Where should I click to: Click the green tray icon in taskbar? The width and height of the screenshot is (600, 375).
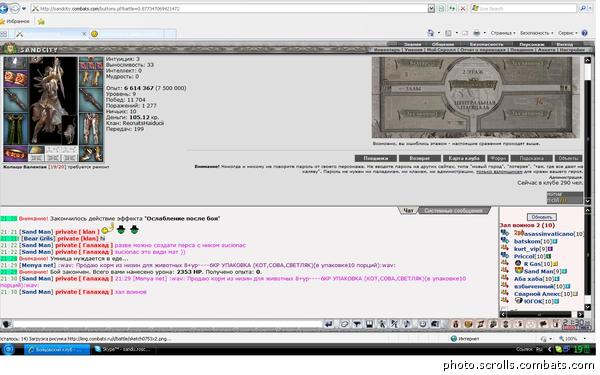point(559,349)
